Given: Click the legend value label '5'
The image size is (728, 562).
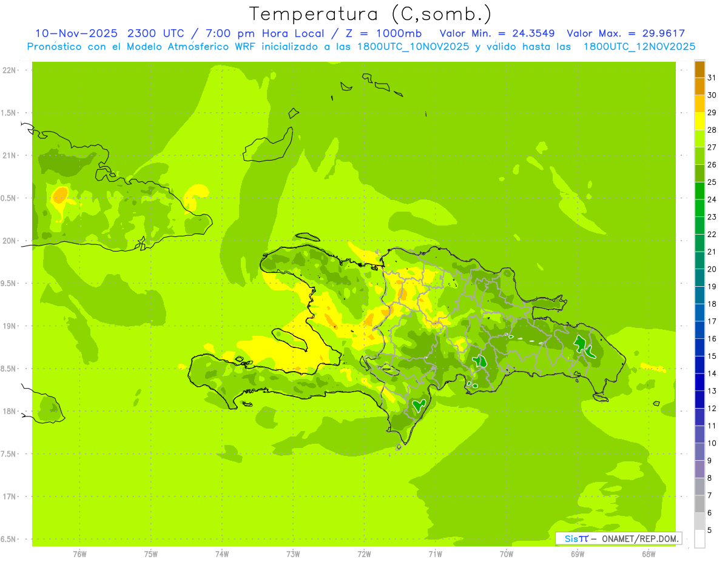Looking at the screenshot, I should coord(709,530).
